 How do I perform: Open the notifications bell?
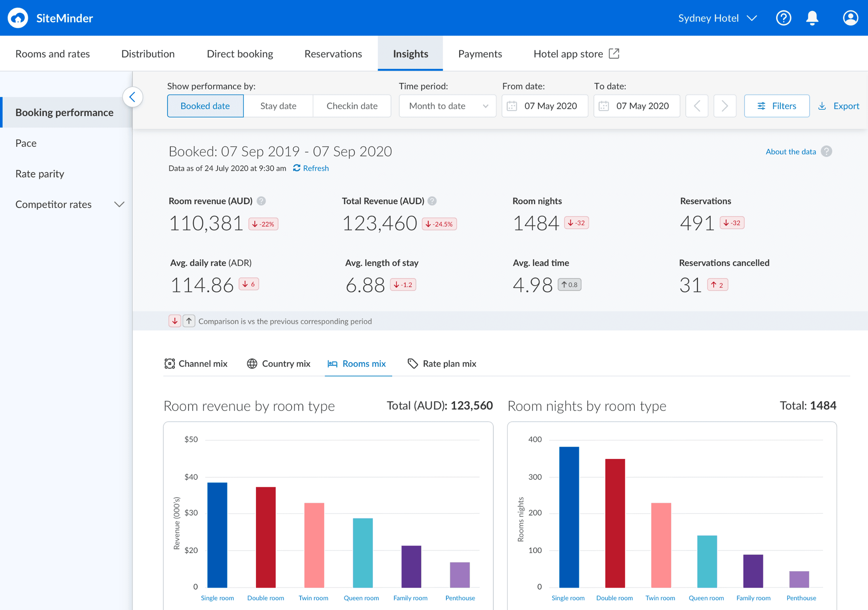[812, 18]
